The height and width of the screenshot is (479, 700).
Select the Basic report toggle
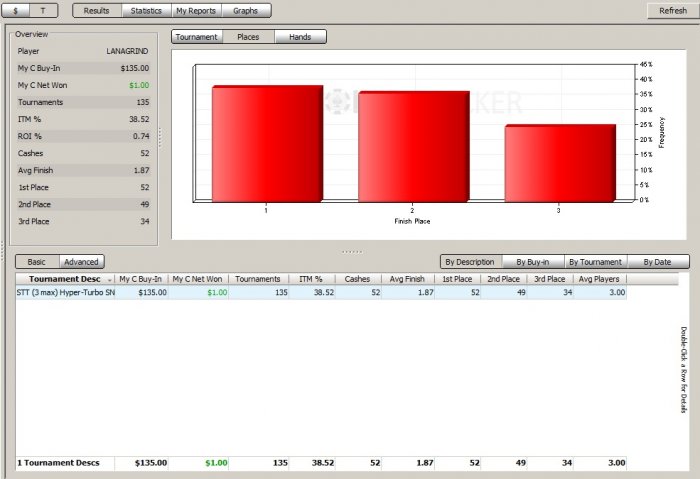pyautogui.click(x=37, y=262)
